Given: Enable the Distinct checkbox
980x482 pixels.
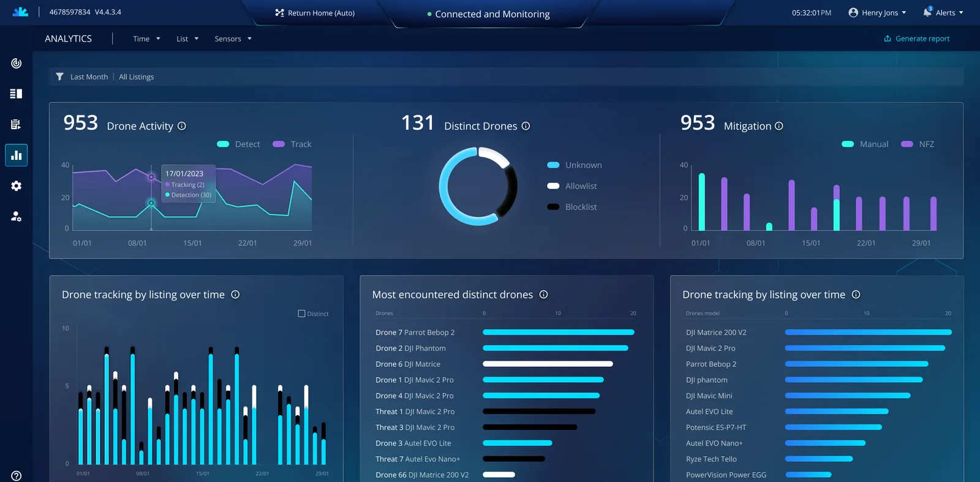Looking at the screenshot, I should pyautogui.click(x=301, y=314).
